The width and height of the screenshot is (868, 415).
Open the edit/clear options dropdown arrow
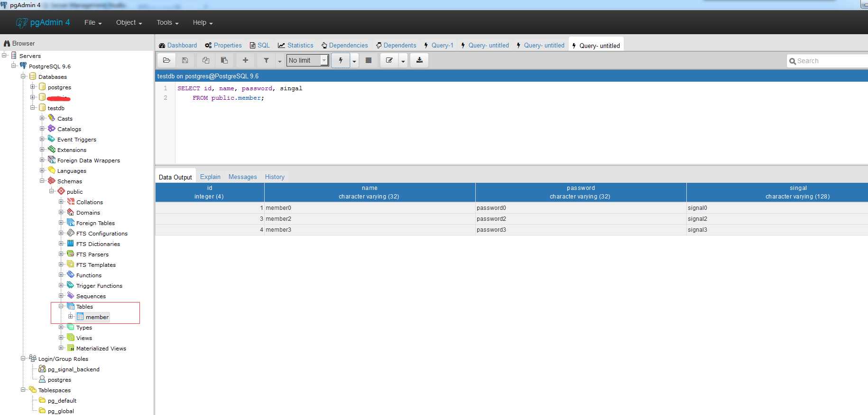403,61
